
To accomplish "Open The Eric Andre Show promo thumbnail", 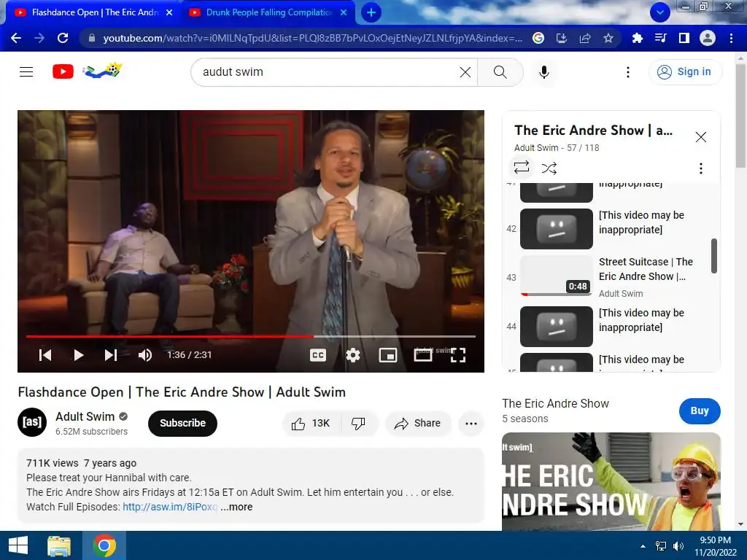I will coord(611,481).
